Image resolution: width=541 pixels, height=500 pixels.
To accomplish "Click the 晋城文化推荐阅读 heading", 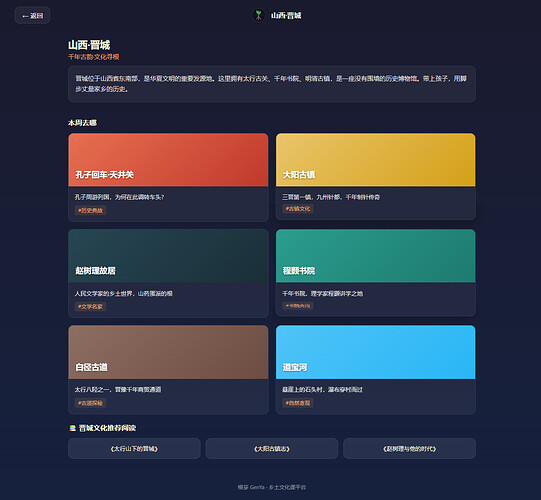I will point(107,428).
